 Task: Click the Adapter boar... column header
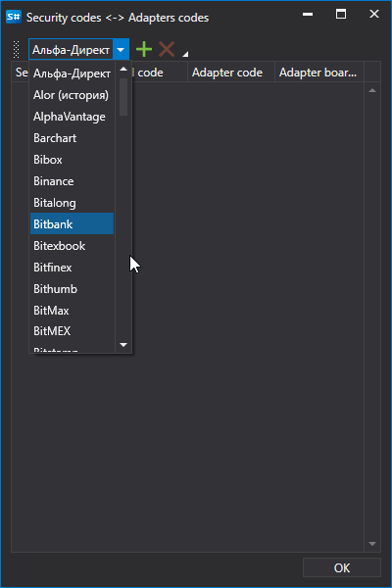point(319,73)
